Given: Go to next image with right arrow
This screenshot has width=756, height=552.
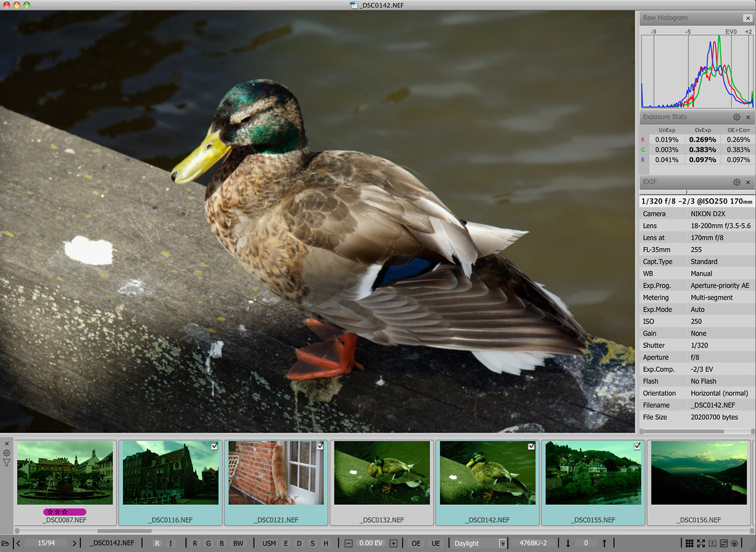Looking at the screenshot, I should (x=74, y=543).
